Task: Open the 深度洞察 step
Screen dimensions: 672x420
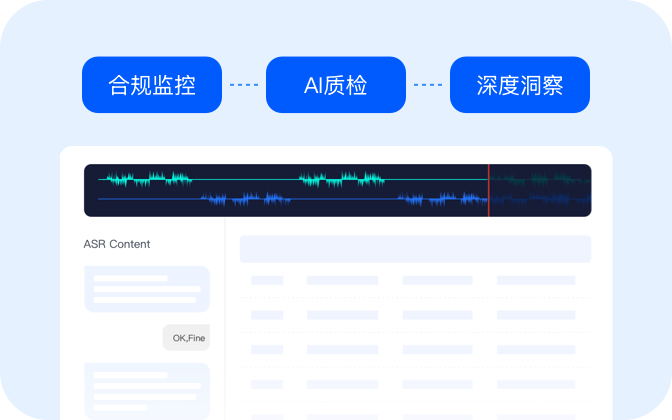Action: [519, 85]
